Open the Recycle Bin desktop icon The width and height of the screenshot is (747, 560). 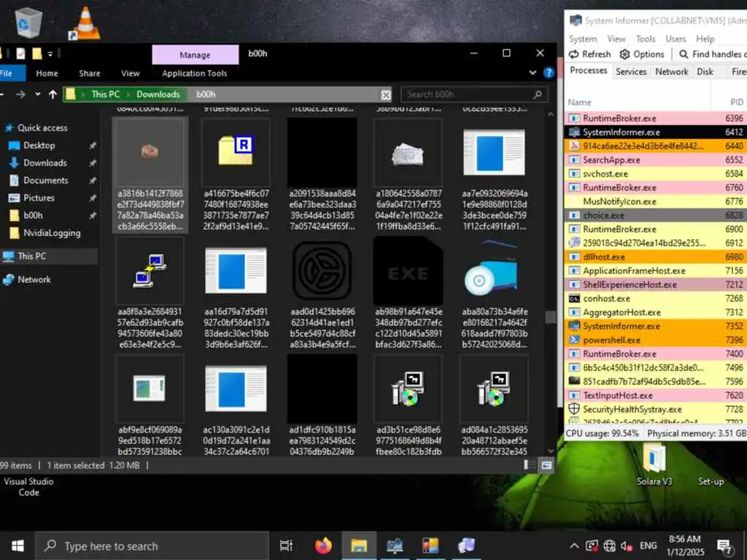[x=28, y=23]
